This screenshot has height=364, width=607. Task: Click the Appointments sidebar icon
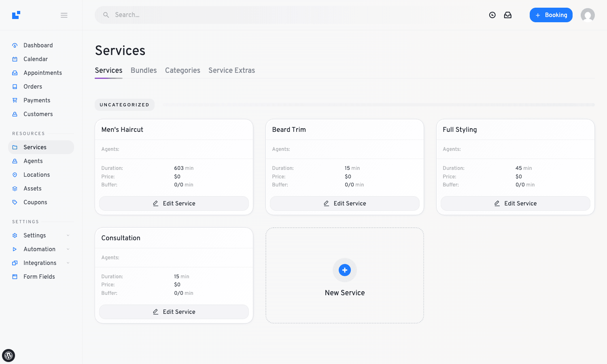tap(15, 73)
